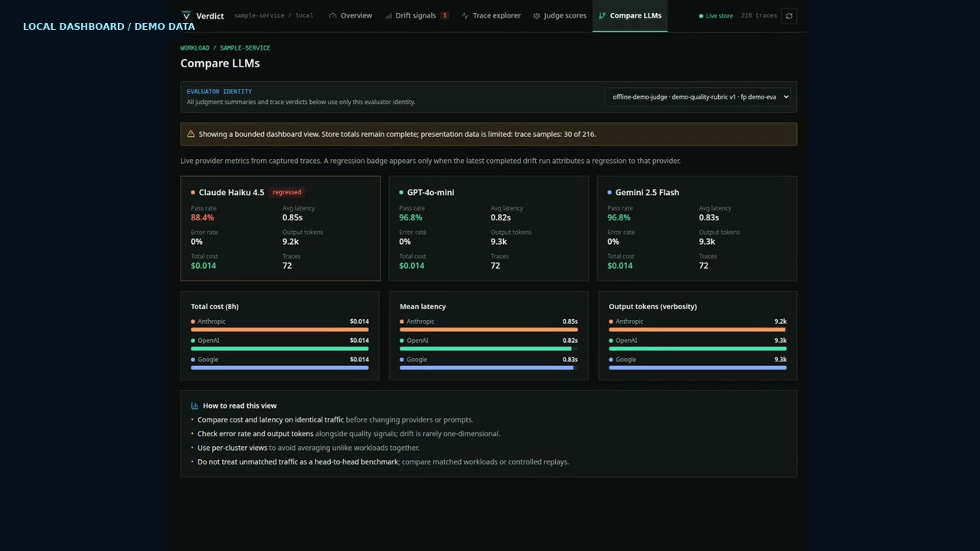980x551 pixels.
Task: Click the refresh icon button
Action: 789,15
